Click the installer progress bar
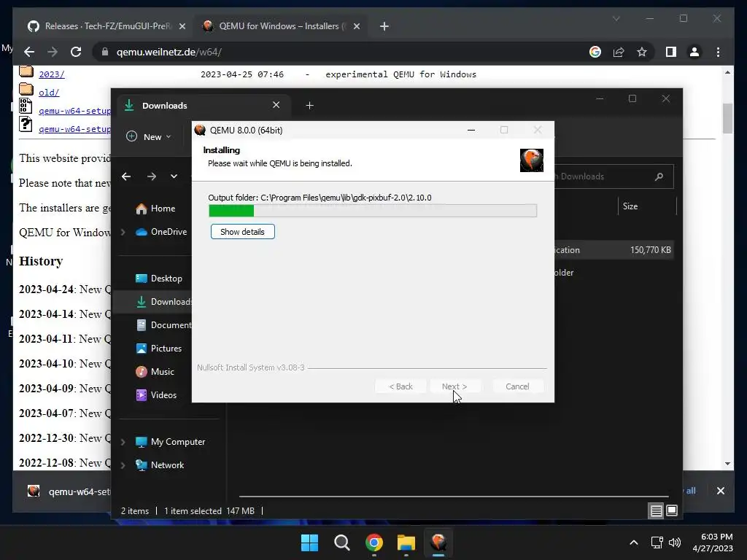The width and height of the screenshot is (747, 560). (x=373, y=211)
